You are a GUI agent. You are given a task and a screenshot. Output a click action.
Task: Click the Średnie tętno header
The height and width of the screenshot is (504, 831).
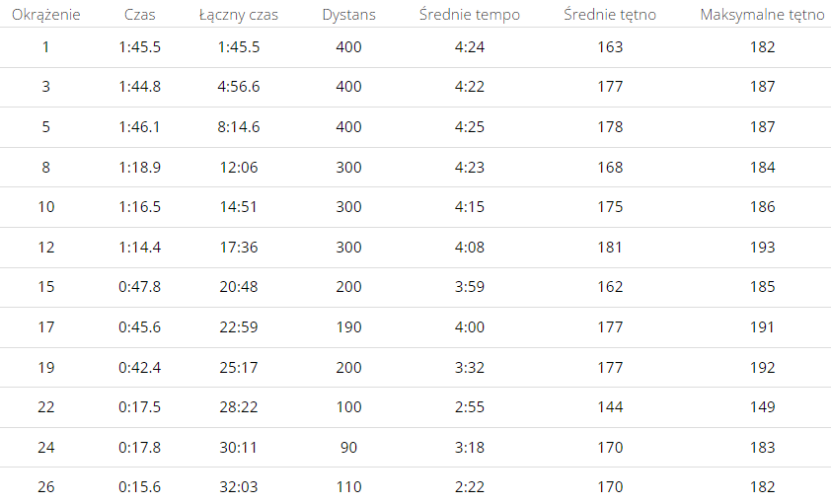click(610, 15)
